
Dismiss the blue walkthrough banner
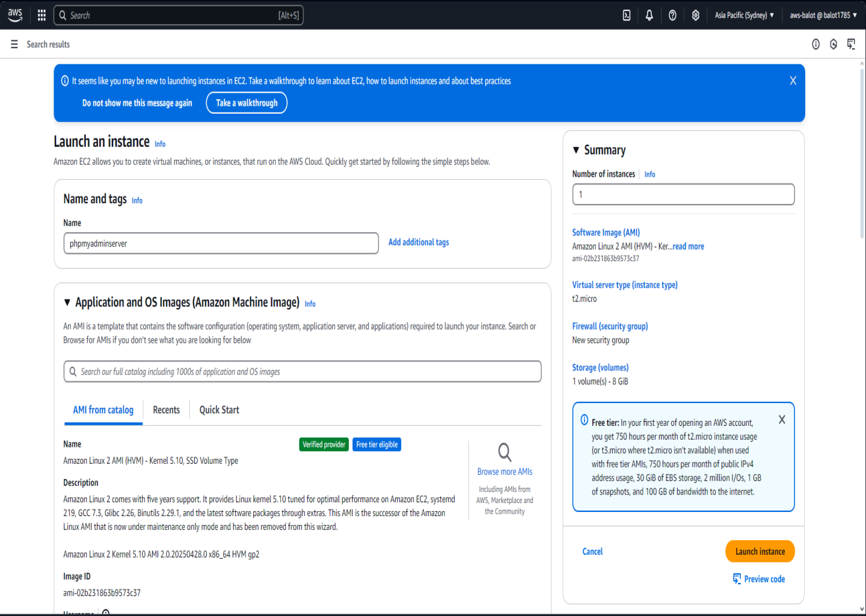click(793, 81)
